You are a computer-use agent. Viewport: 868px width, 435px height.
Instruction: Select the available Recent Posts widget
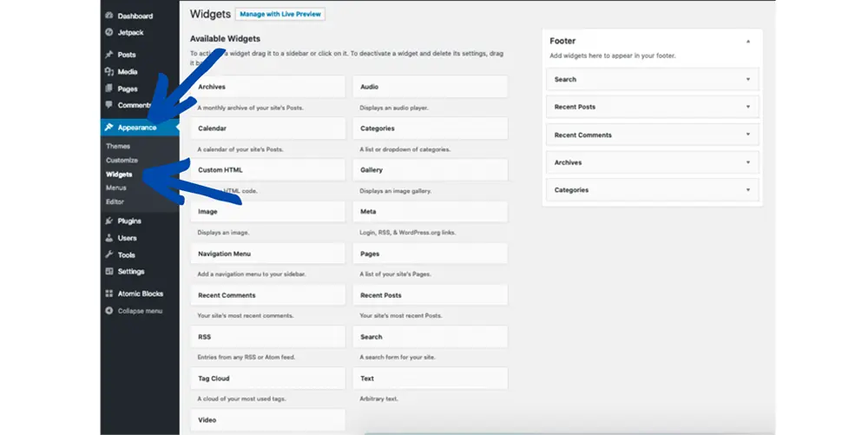point(431,295)
